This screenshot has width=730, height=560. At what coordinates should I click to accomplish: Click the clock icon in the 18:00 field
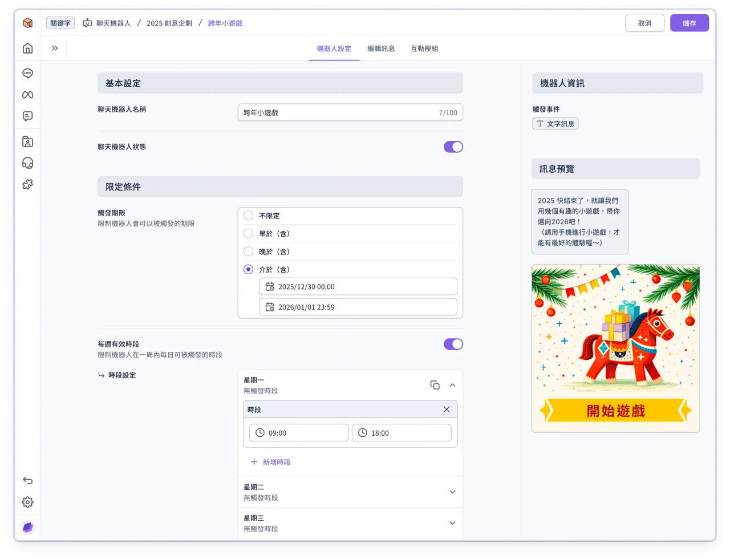pyautogui.click(x=363, y=433)
